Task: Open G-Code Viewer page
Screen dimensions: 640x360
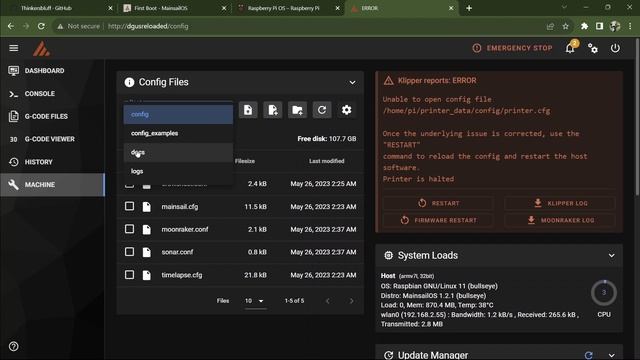Action: (52, 139)
